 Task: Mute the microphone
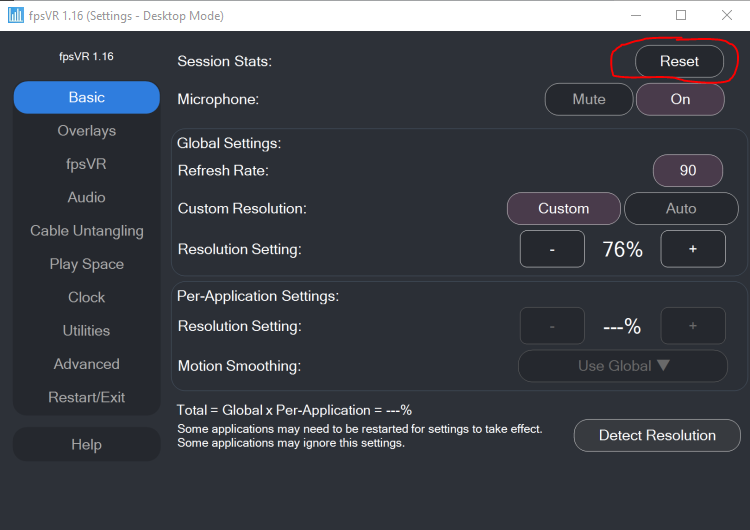(589, 99)
